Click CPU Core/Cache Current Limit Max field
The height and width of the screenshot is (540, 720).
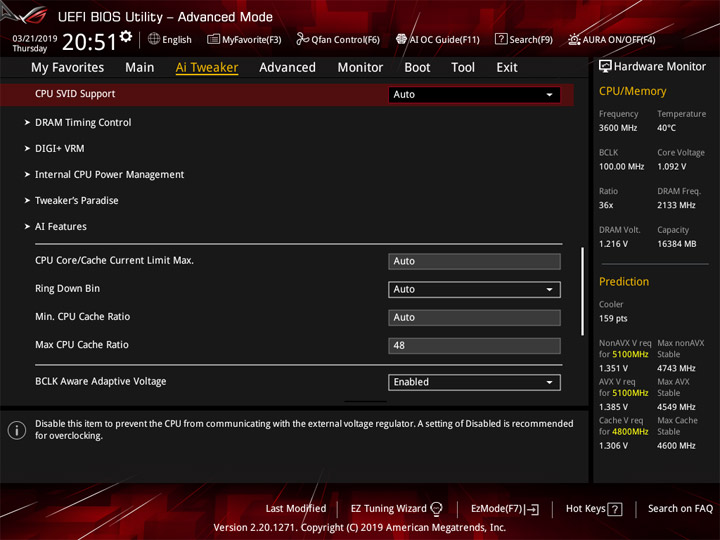coord(474,261)
